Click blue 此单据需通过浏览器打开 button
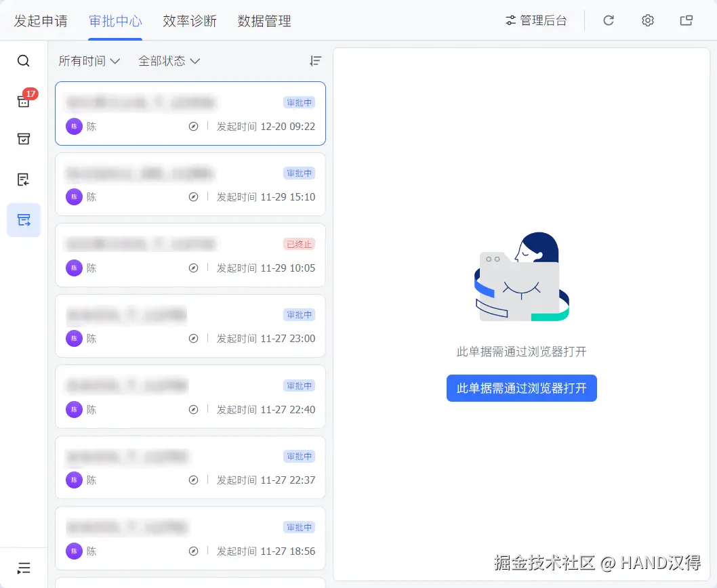Viewport: 717px width, 588px height. pos(521,388)
